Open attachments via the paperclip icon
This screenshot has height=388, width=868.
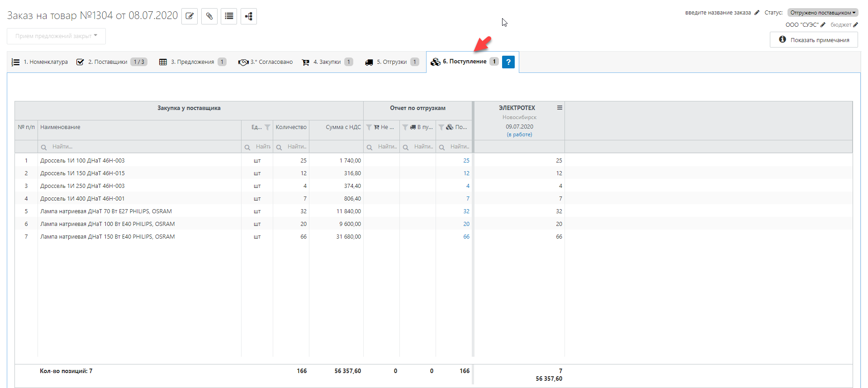pos(209,16)
